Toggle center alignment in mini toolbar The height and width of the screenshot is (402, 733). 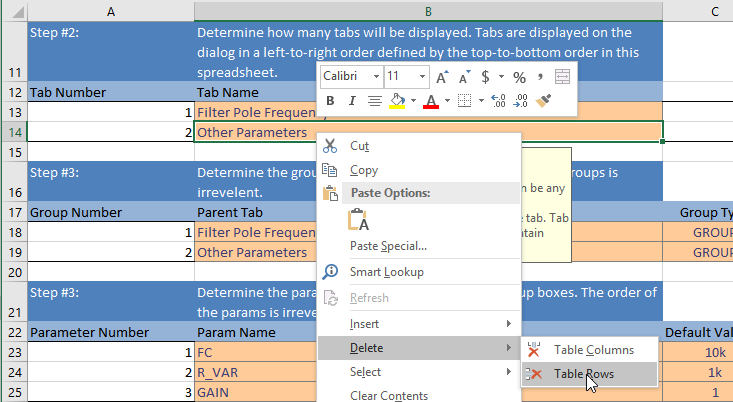coord(374,101)
